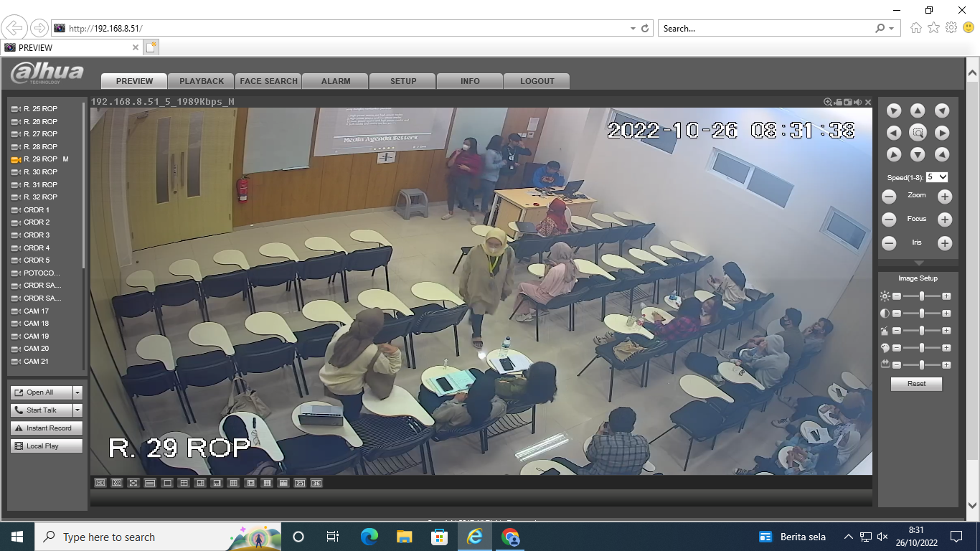Click the browser address bar URL
The width and height of the screenshot is (980, 551).
[106, 29]
